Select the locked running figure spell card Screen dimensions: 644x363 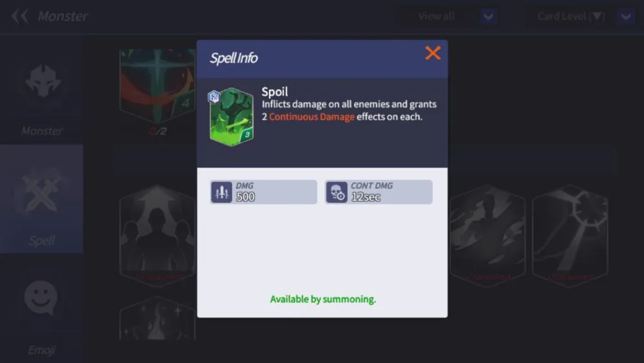point(488,235)
